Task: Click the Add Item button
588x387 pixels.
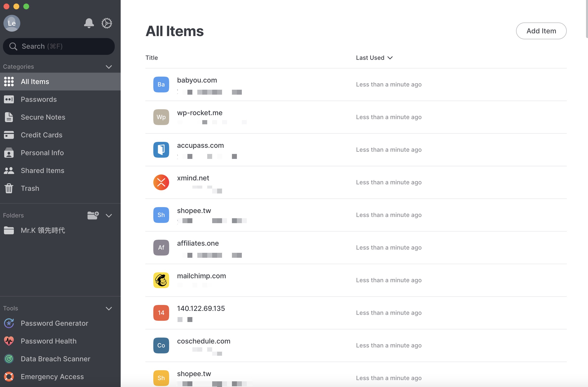Action: click(541, 31)
